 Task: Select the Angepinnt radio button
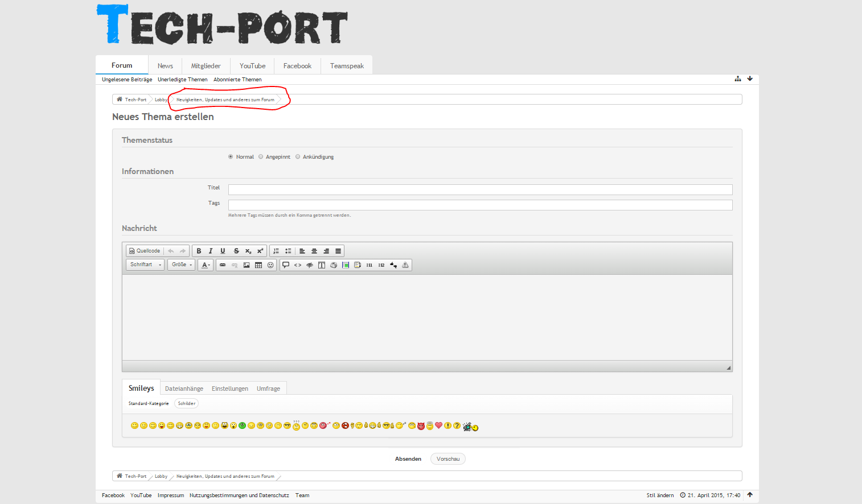pos(261,157)
